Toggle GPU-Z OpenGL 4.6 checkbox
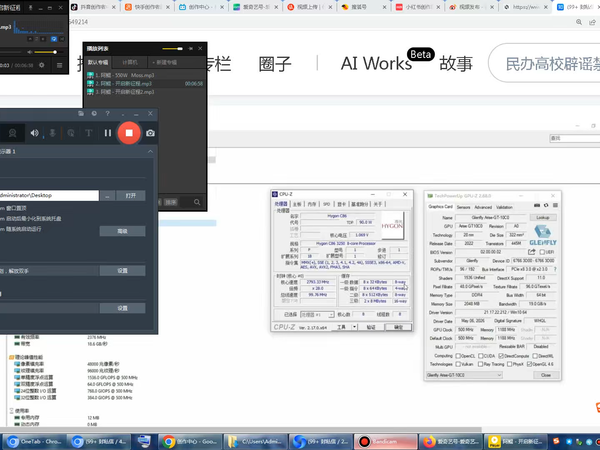This screenshot has height=450, width=600. click(529, 364)
